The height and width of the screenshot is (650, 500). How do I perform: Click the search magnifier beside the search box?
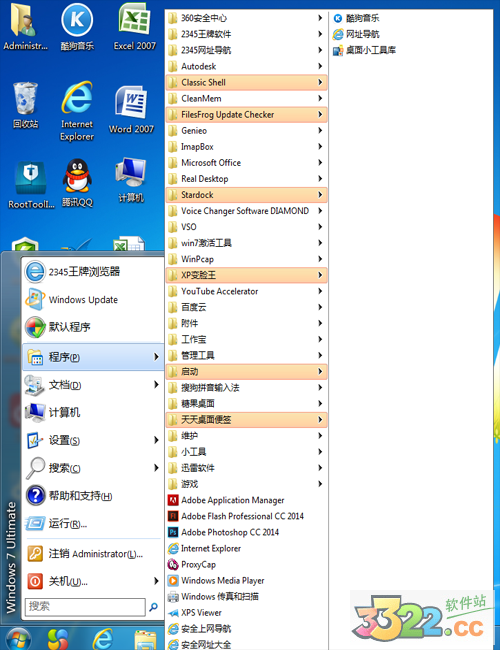(153, 607)
